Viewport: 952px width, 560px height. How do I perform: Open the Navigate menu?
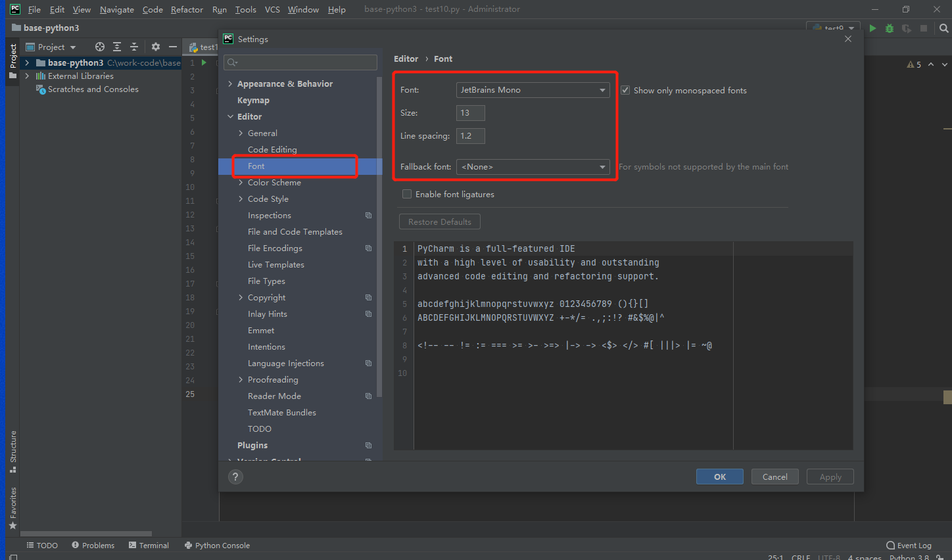point(117,9)
